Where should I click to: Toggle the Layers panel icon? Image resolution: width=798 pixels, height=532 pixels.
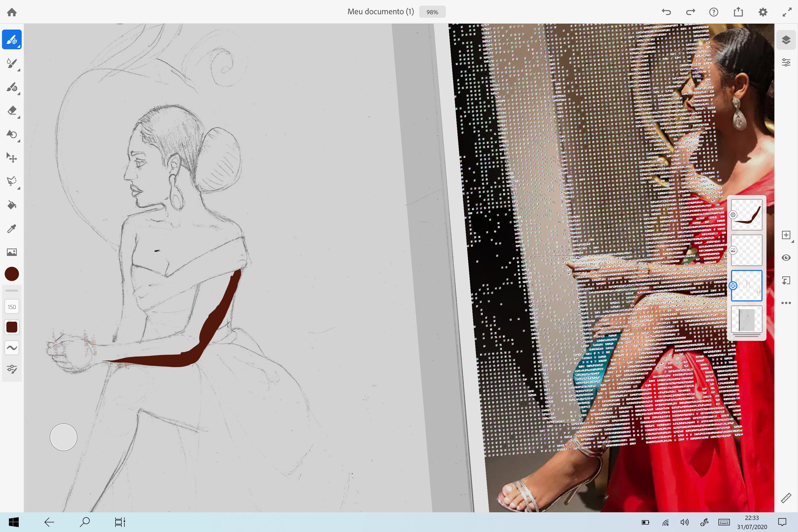(786, 40)
